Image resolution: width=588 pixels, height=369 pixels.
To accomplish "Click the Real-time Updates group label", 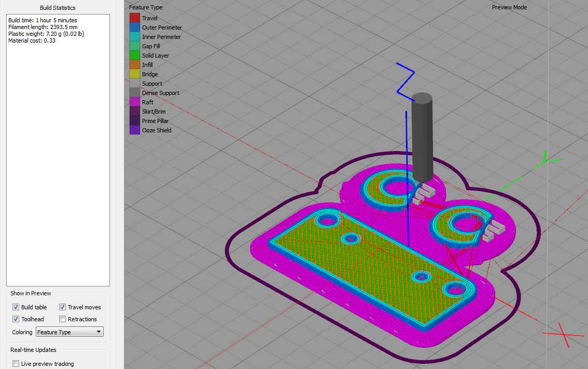I will [x=33, y=349].
